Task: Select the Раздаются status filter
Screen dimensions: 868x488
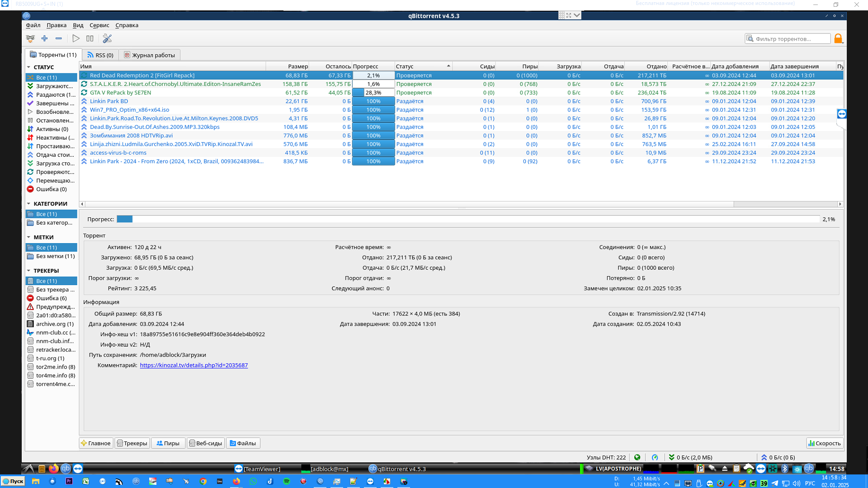Action: tap(51, 95)
